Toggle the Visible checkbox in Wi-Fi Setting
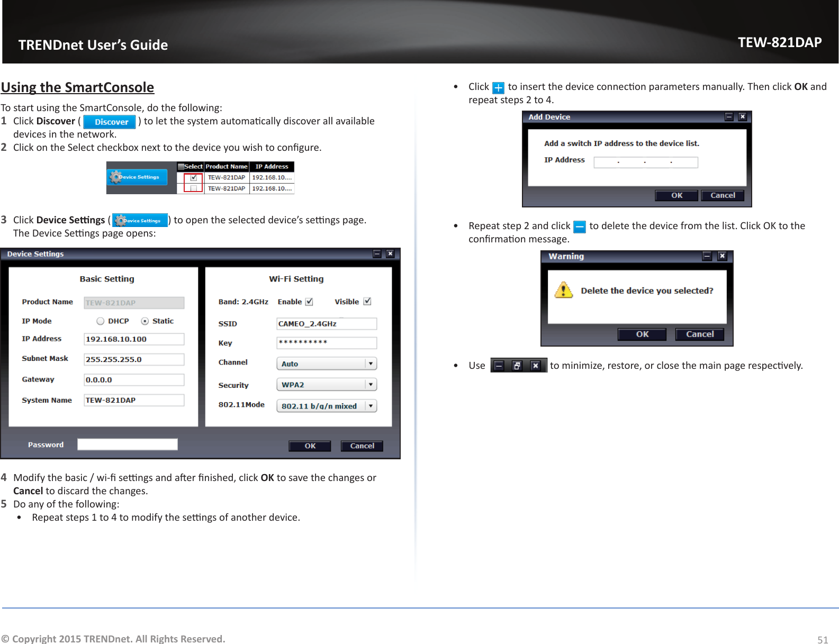The height and width of the screenshot is (644, 839). [367, 301]
